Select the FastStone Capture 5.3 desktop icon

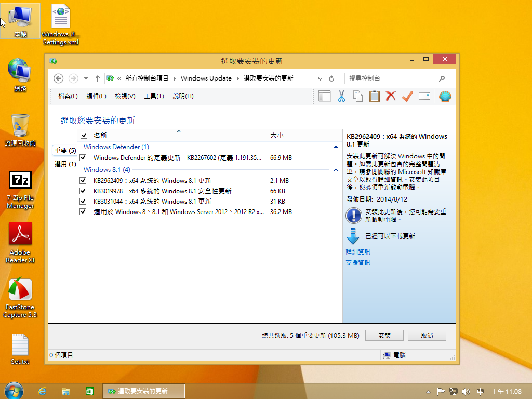pos(20,298)
